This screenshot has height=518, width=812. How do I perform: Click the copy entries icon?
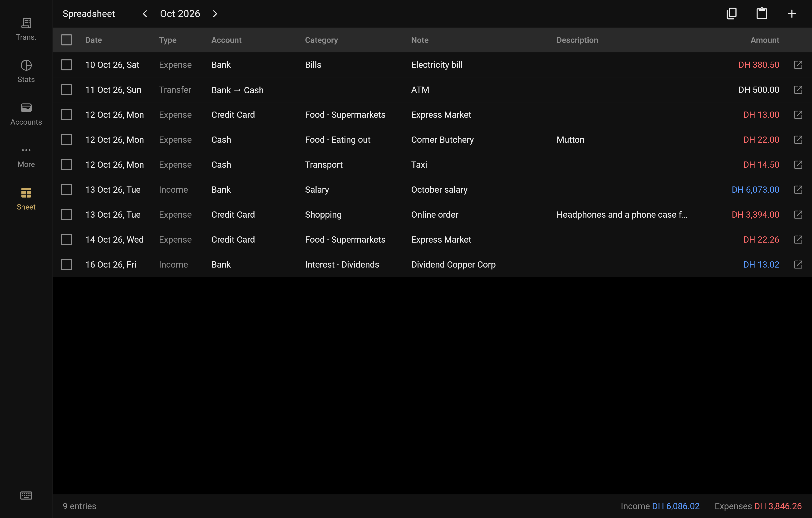pyautogui.click(x=731, y=14)
